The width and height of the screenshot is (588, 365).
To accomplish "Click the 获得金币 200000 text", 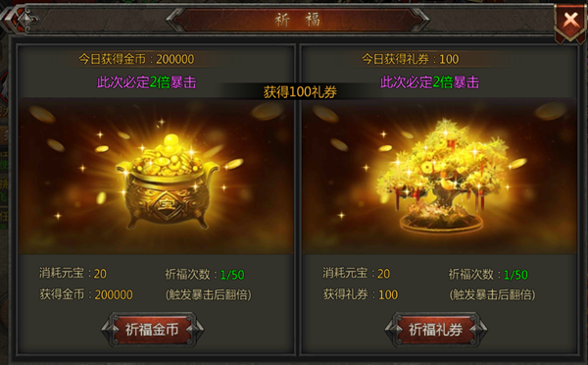I will pyautogui.click(x=86, y=294).
